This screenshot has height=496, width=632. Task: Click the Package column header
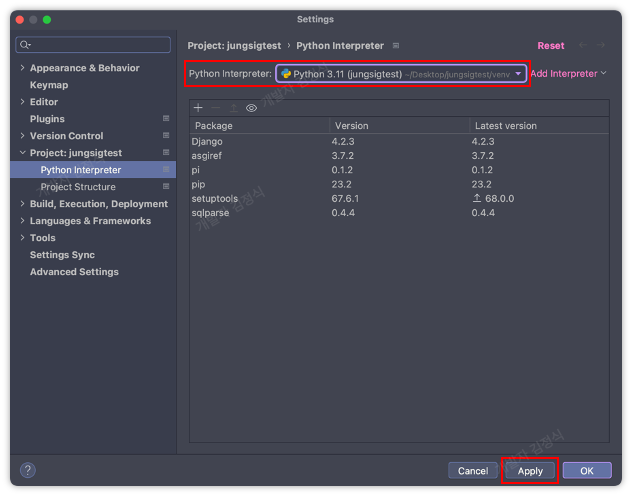pyautogui.click(x=259, y=126)
